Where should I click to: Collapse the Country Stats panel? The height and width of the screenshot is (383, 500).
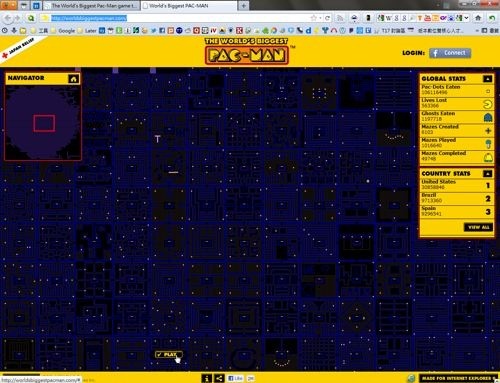coord(487,173)
